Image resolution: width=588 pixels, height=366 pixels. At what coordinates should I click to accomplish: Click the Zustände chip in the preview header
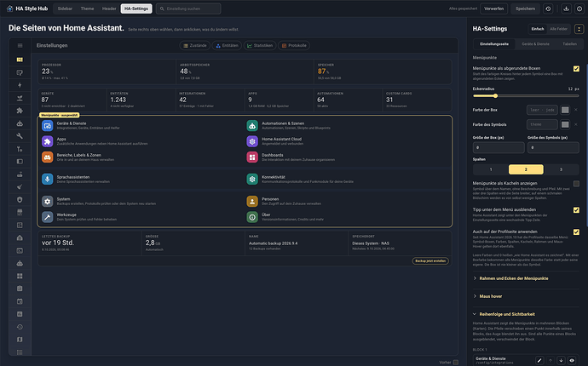[194, 46]
